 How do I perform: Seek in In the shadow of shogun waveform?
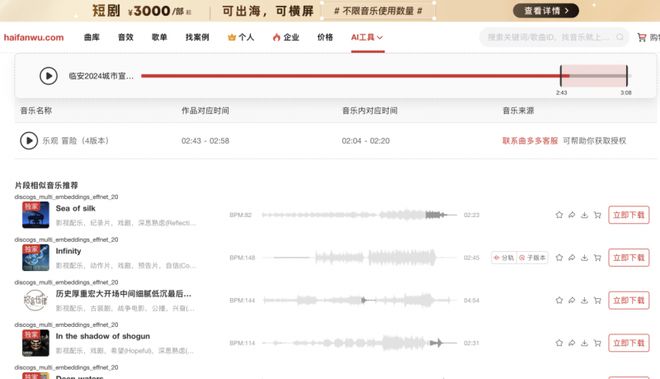(359, 343)
